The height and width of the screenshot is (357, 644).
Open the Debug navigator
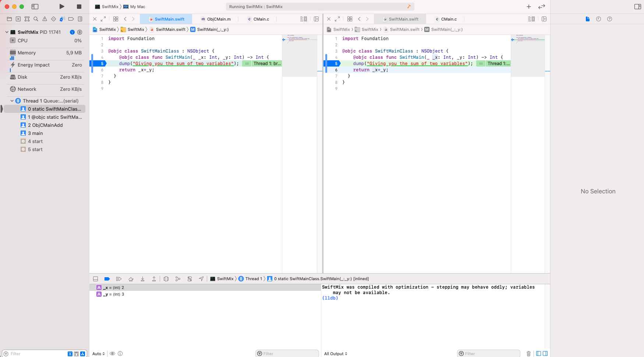point(62,19)
